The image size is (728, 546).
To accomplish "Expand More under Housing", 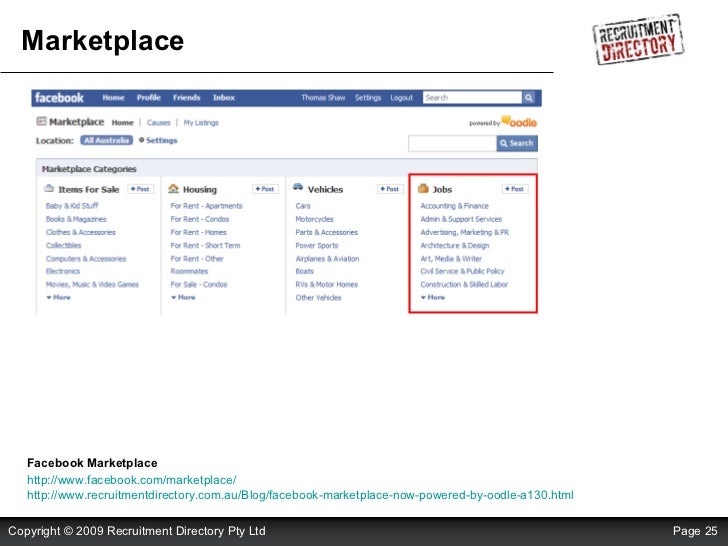I will coord(183,297).
